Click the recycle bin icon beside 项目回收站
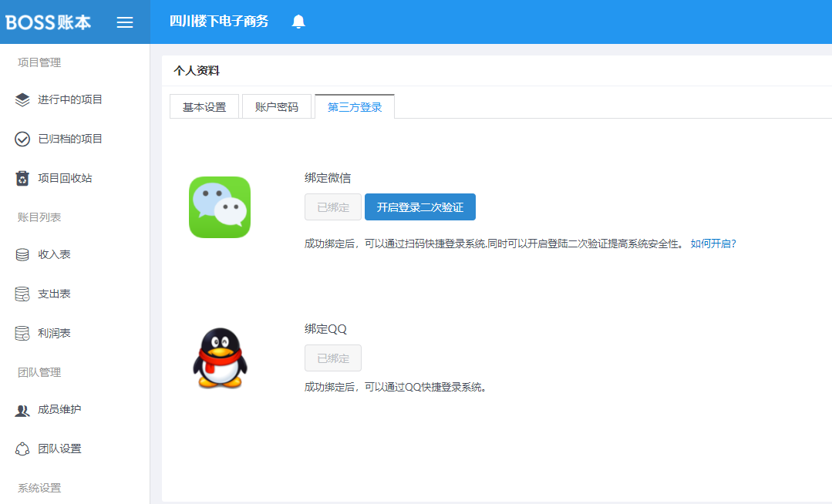Screen dimensions: 832x504 (22, 178)
